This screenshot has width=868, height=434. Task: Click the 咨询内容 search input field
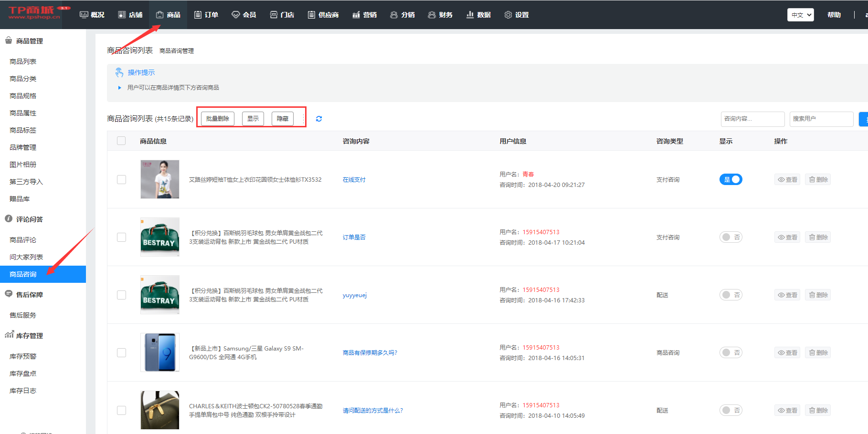pyautogui.click(x=752, y=119)
